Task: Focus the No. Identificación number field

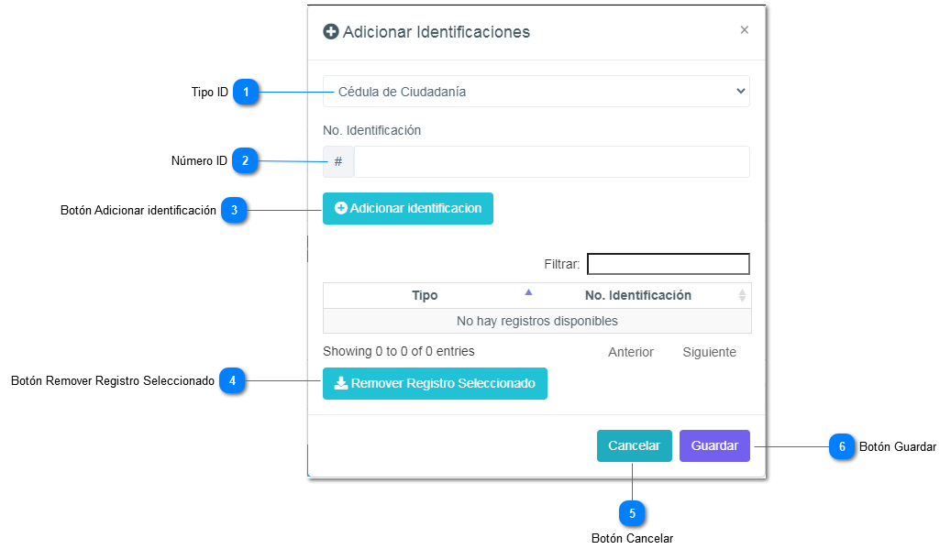Action: point(551,162)
